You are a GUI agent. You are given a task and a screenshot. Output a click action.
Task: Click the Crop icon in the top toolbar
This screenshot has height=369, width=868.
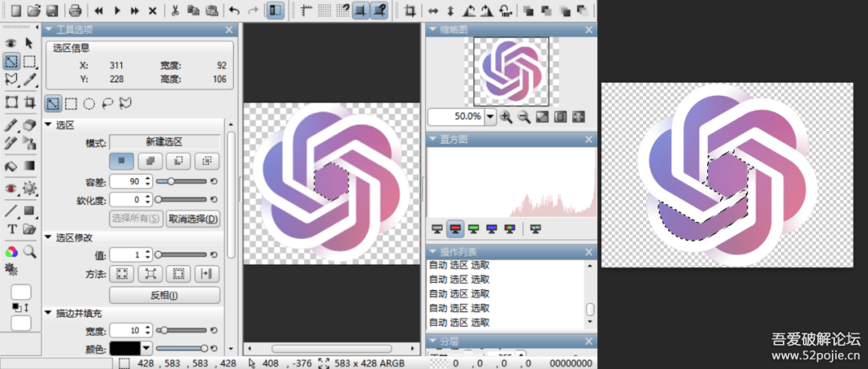click(410, 10)
